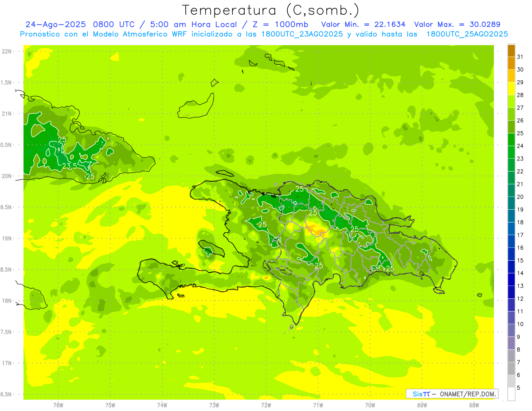Click the "18N" latitude label
Image resolution: width=532 pixels, height=411 pixels.
[x=7, y=301]
